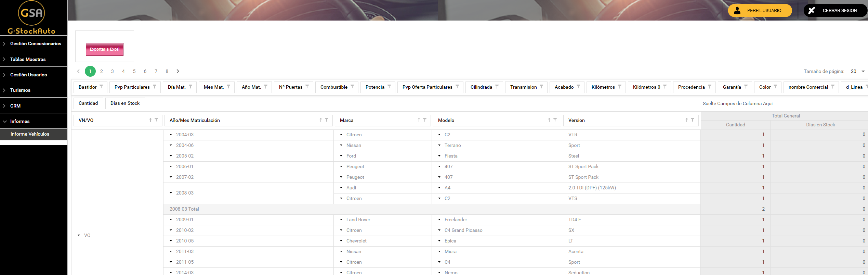Go to next page with right chevron
The height and width of the screenshot is (275, 868).
tap(178, 71)
